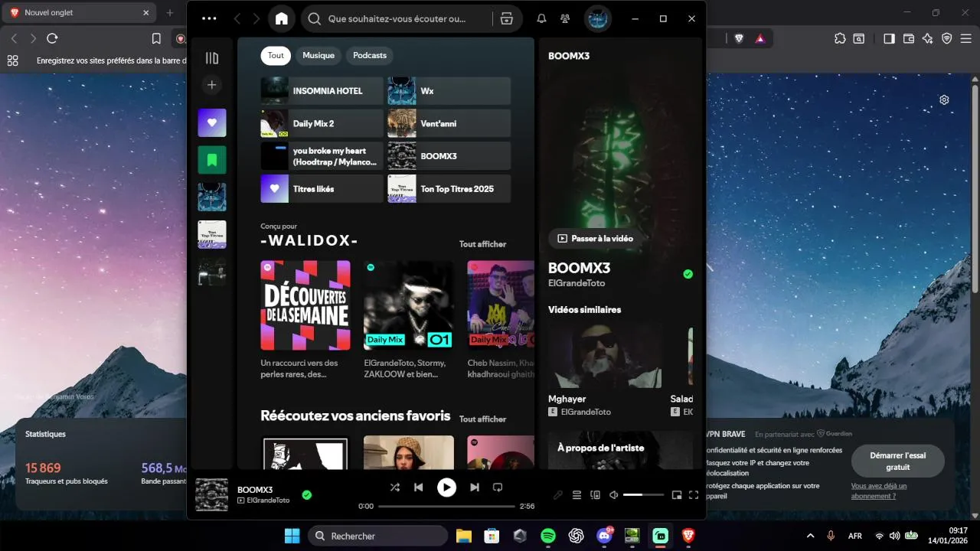Open Ton Top Titres 2025 shortcut
The width and height of the screenshot is (980, 551).
(x=449, y=189)
